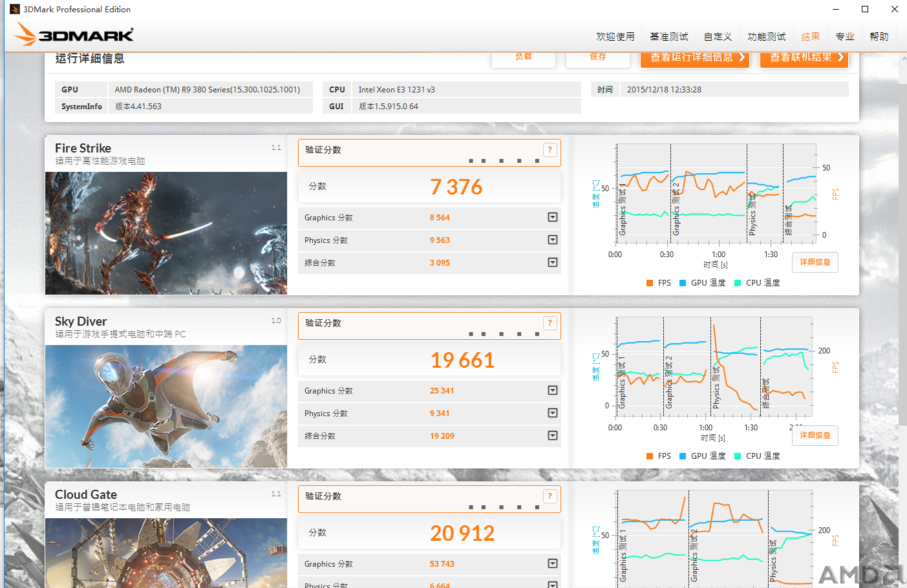The width and height of the screenshot is (907, 588).
Task: Click the Sky Diver 验证分数 header
Action: pos(323,323)
